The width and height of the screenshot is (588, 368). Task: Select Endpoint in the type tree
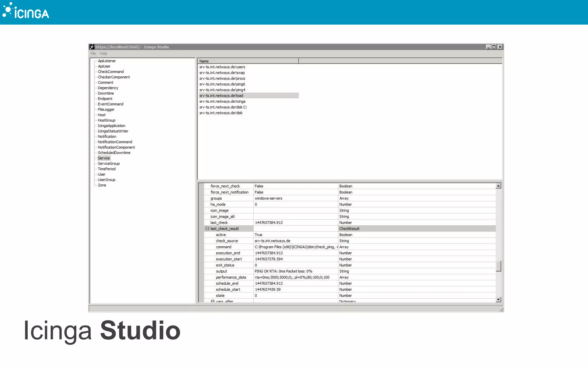click(105, 99)
